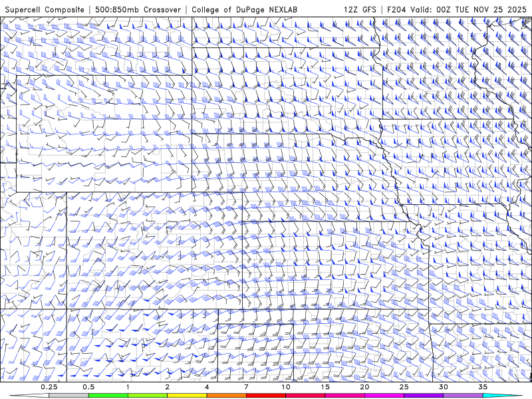Select the orange color bar segment
This screenshot has width=532, height=399.
(226, 396)
